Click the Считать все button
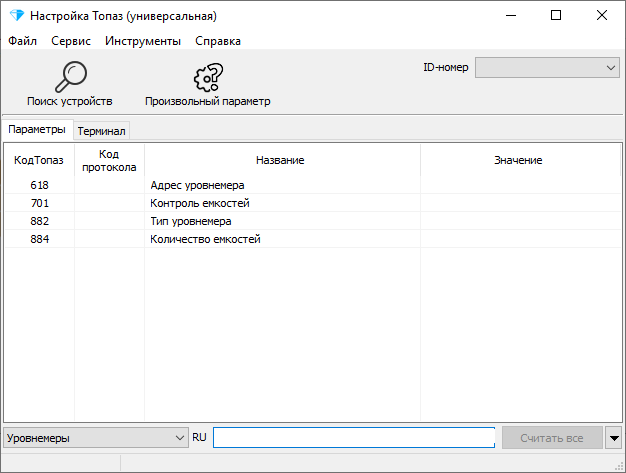Viewport: 626px width, 473px height. (x=552, y=438)
